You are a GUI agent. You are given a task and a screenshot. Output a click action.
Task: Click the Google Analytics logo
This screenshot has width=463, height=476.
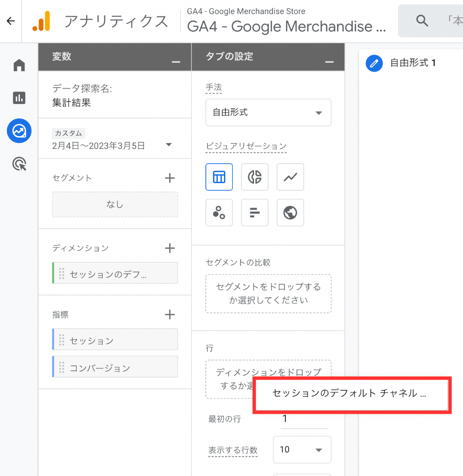[41, 21]
